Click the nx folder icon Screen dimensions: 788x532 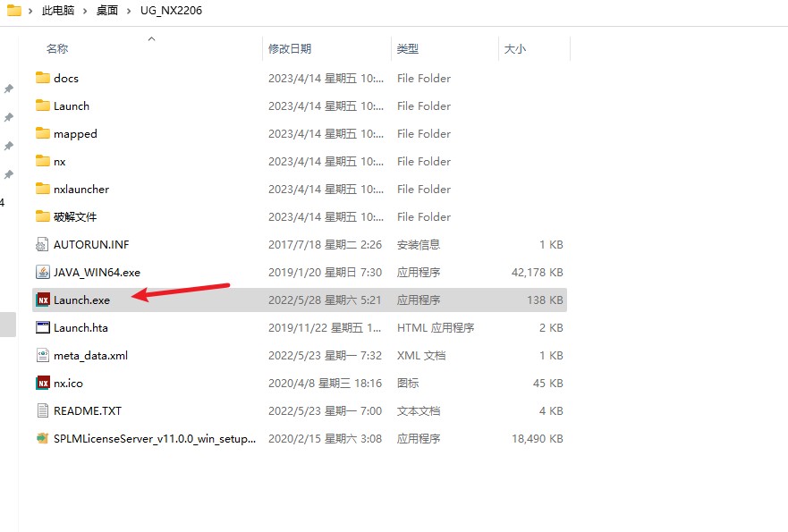point(43,161)
